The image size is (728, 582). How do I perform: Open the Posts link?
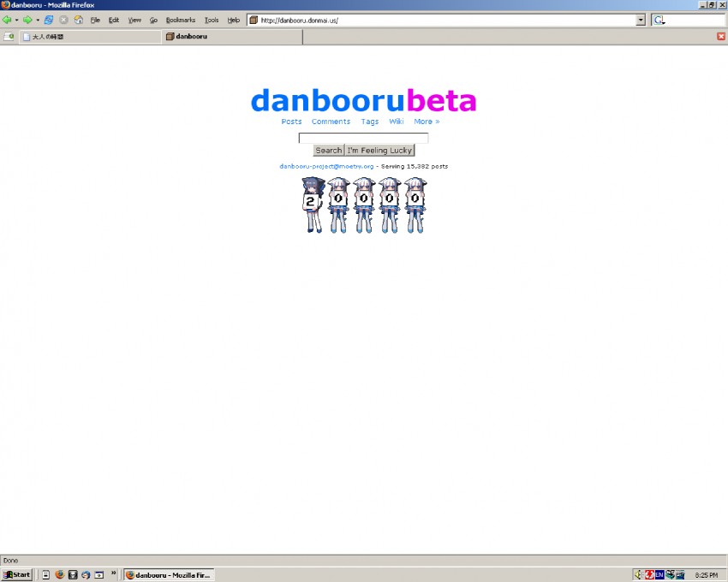coord(291,122)
